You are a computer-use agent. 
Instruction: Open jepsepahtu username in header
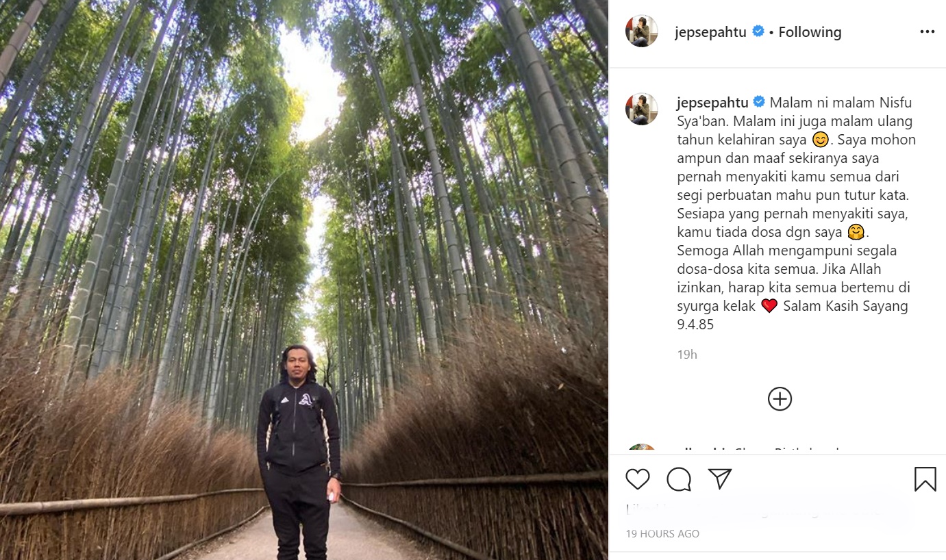pyautogui.click(x=710, y=32)
